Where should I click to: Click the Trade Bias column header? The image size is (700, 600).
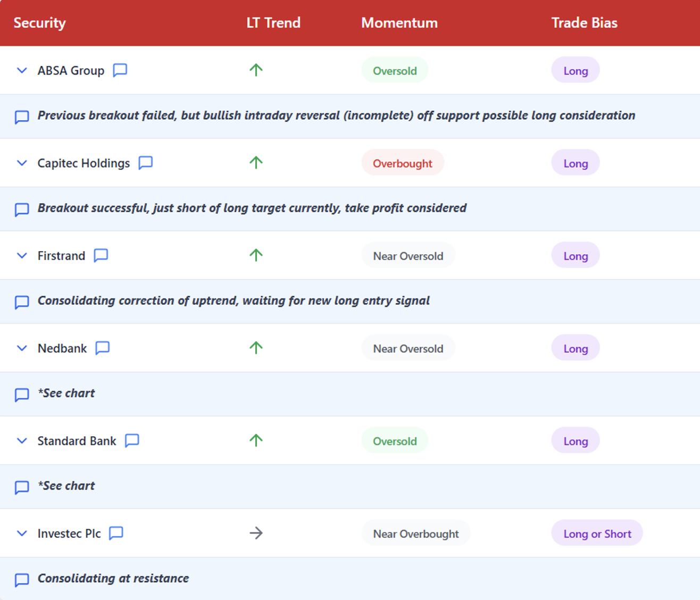tap(584, 23)
